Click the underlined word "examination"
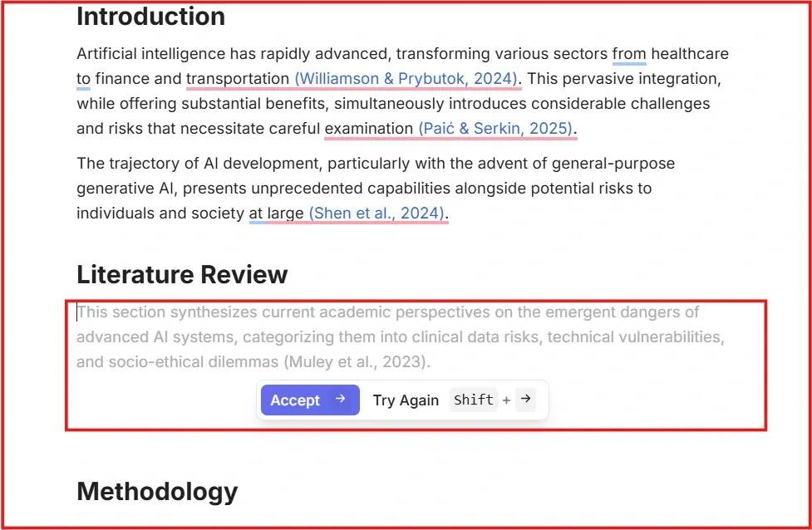Screen dimensions: 812x530 click(x=368, y=129)
